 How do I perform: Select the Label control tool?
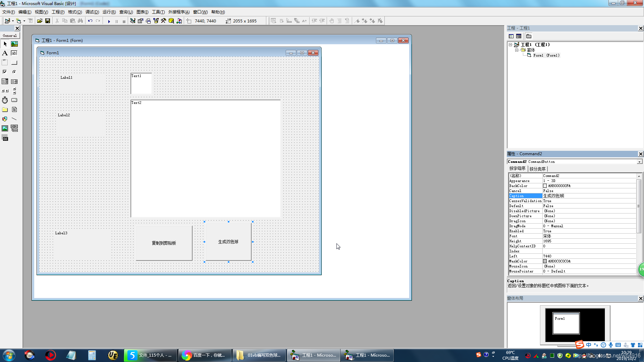coord(5,53)
